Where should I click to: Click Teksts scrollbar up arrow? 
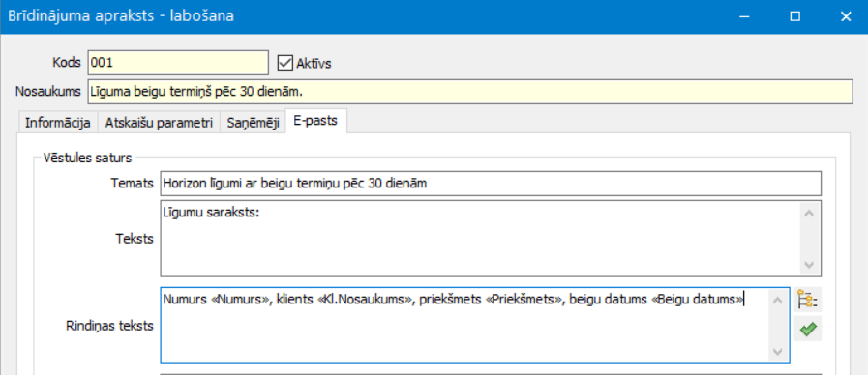coord(809,214)
